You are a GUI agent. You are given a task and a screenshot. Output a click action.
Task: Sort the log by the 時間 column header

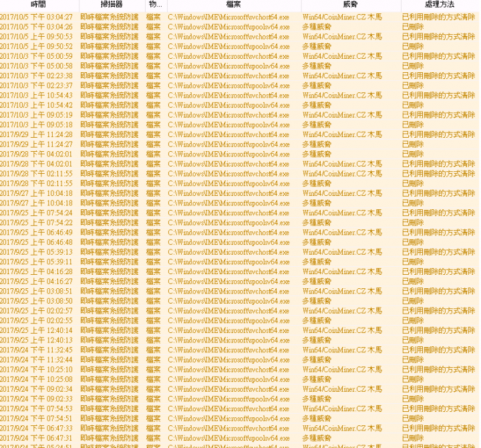(x=39, y=5)
